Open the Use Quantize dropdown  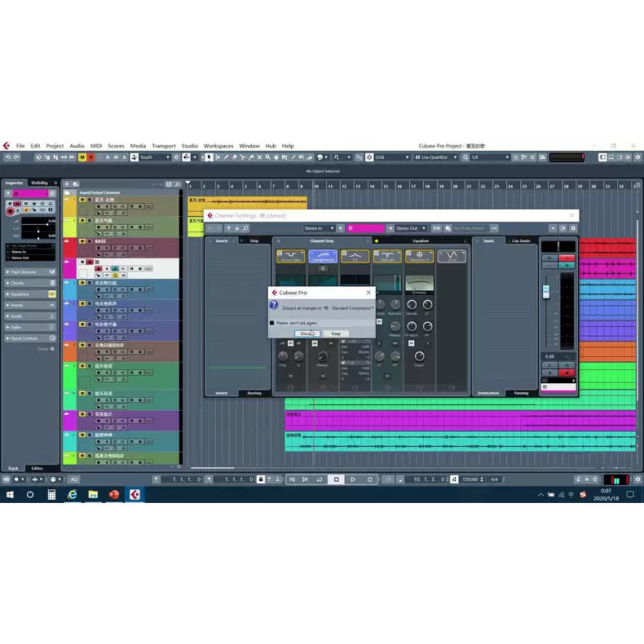[436, 157]
